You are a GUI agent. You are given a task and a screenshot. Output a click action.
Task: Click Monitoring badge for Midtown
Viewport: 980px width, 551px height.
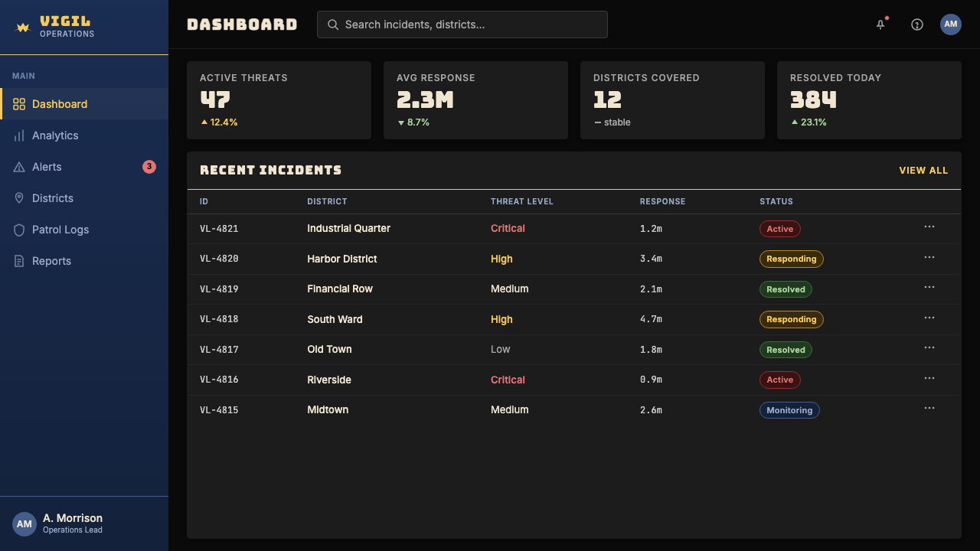pos(789,410)
